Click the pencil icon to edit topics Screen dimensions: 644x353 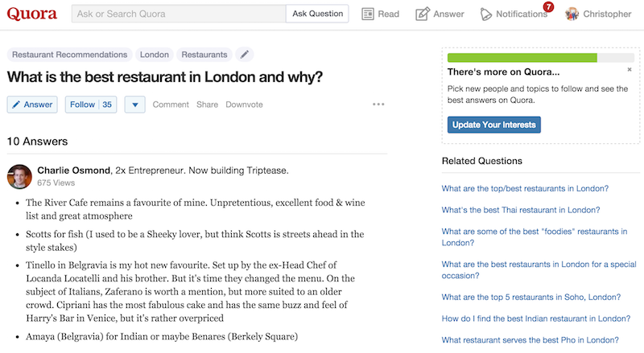(x=246, y=55)
